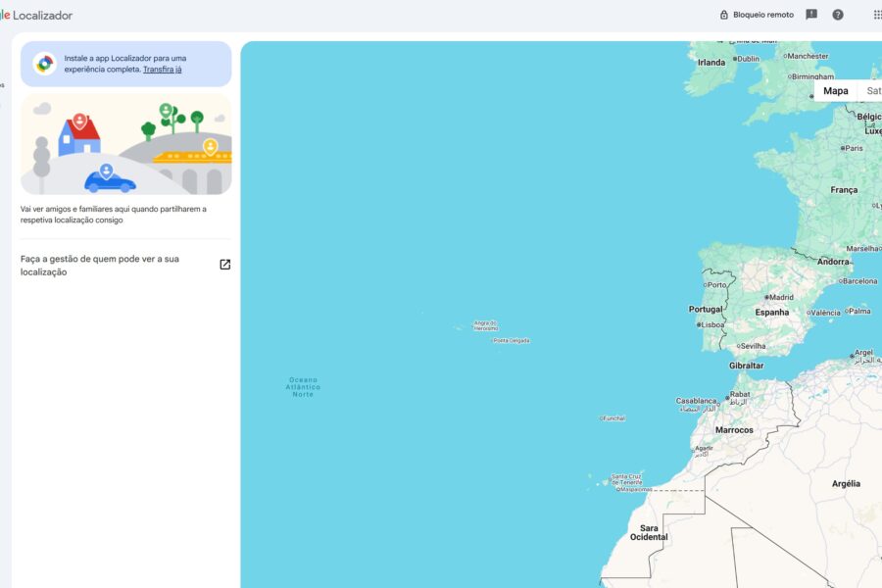Select the Mapa view tab

point(835,90)
